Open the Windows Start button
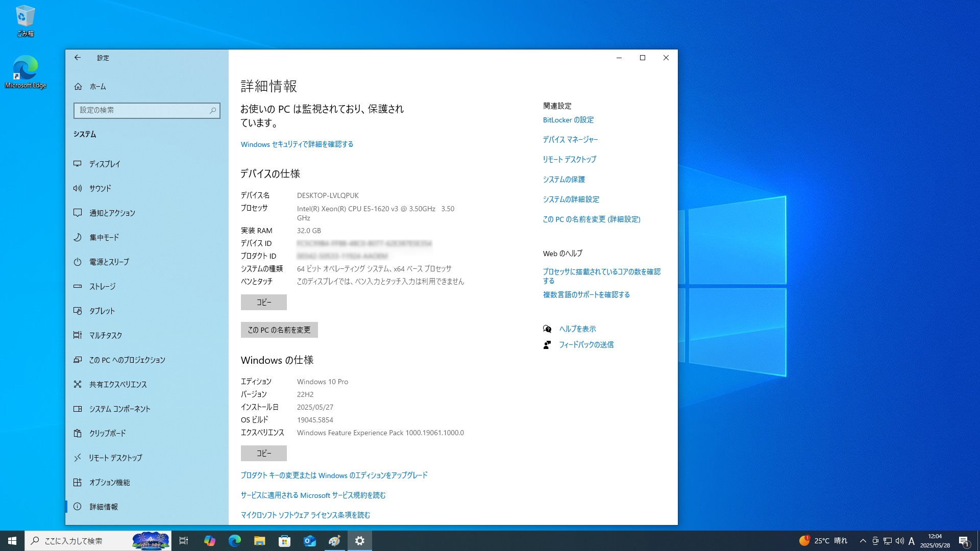 coord(12,541)
